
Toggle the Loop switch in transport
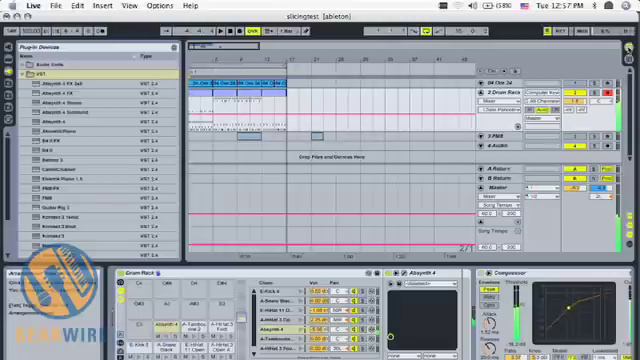(427, 31)
